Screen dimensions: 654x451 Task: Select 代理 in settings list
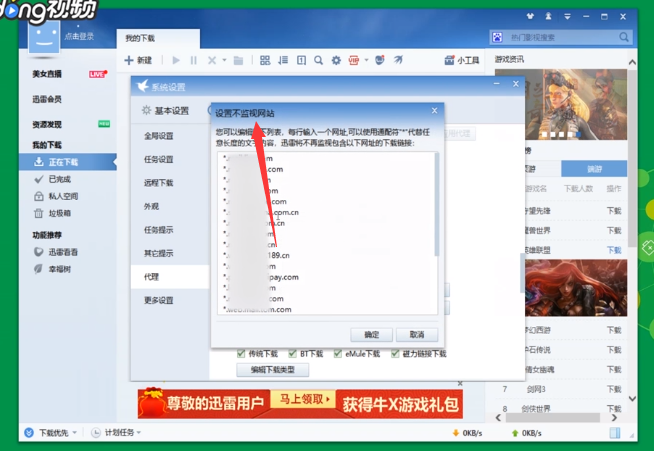(x=170, y=277)
